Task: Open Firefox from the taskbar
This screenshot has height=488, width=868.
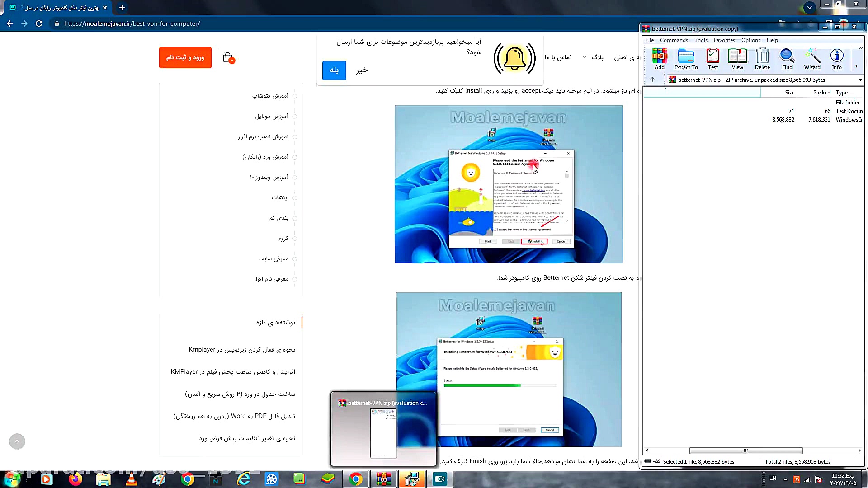Action: pos(75,479)
